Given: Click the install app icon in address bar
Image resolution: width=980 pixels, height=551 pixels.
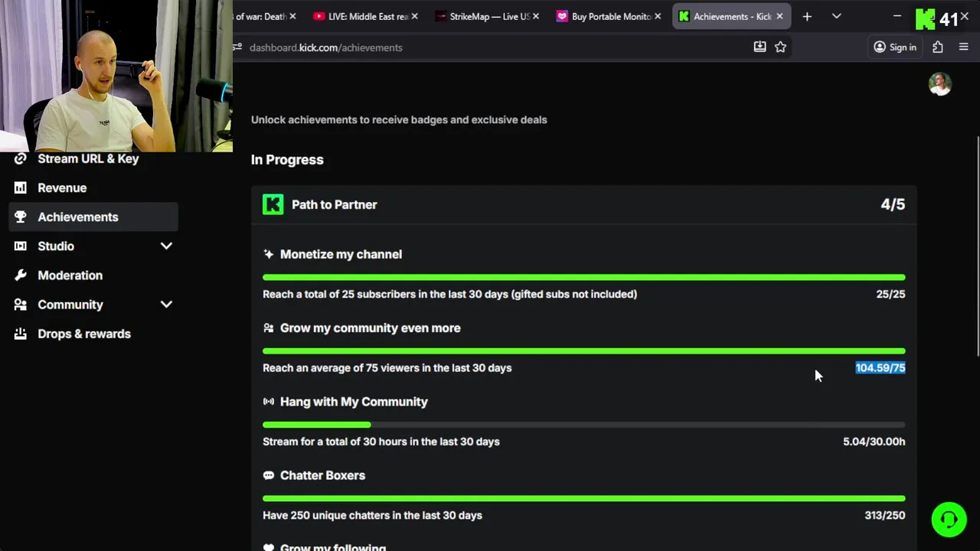Looking at the screenshot, I should click(759, 47).
